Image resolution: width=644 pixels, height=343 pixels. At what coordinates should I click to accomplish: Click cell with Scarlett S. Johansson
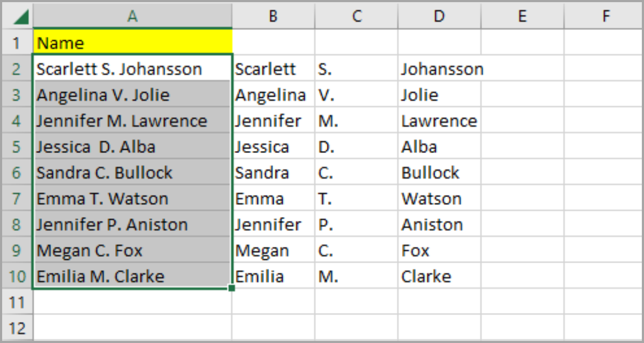tap(133, 69)
